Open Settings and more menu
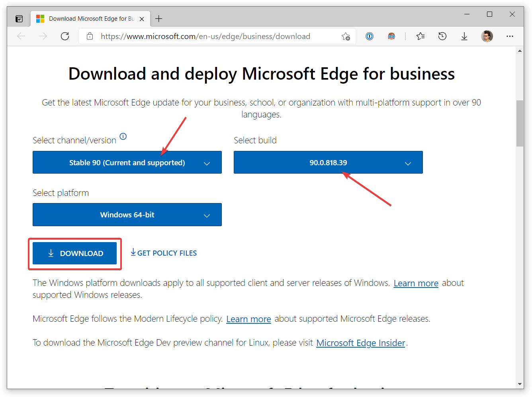 pos(510,36)
